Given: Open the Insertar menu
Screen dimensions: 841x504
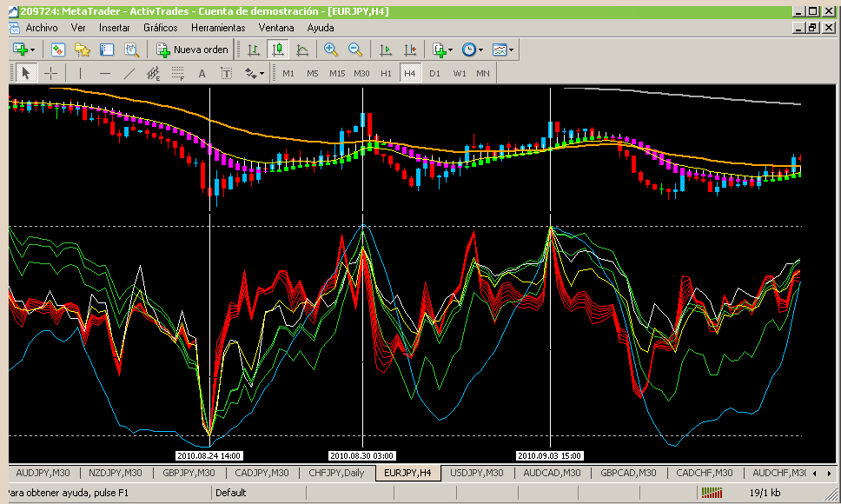Looking at the screenshot, I should point(114,28).
